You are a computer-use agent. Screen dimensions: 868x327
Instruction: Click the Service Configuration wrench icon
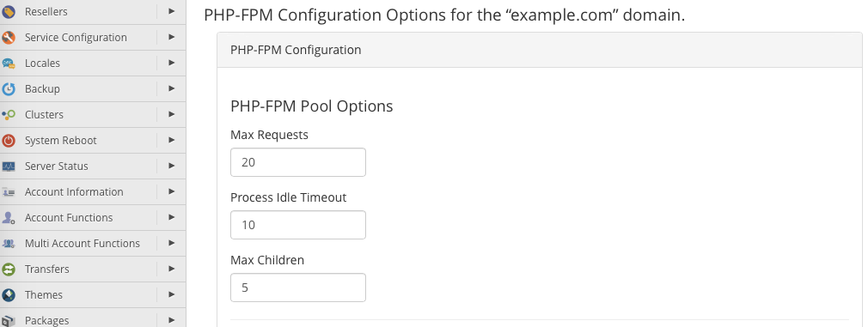pyautogui.click(x=9, y=38)
